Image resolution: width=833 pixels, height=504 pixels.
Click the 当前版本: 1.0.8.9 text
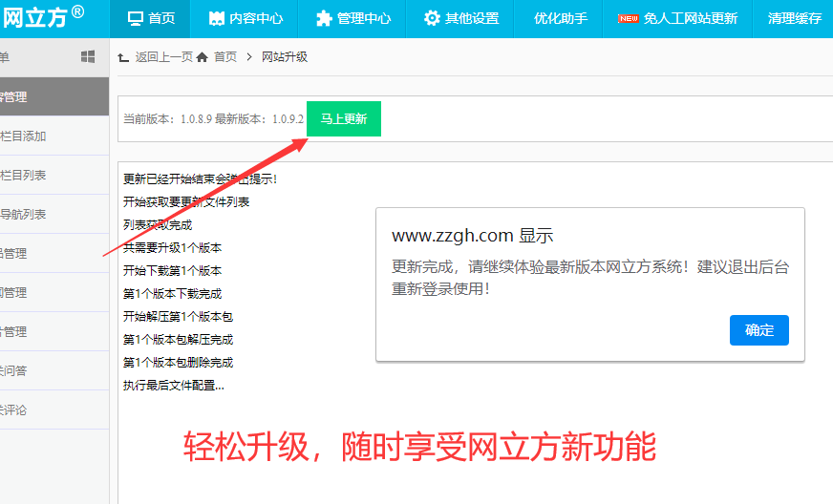click(x=168, y=119)
